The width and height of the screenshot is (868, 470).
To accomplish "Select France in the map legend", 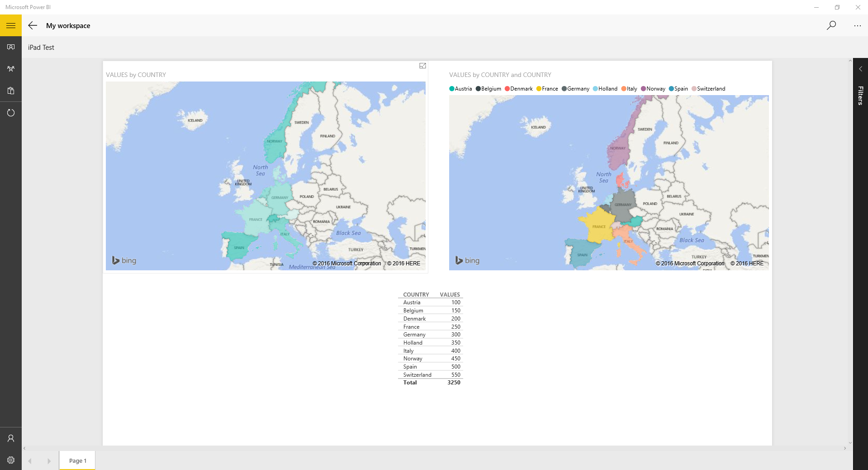I will click(x=547, y=89).
